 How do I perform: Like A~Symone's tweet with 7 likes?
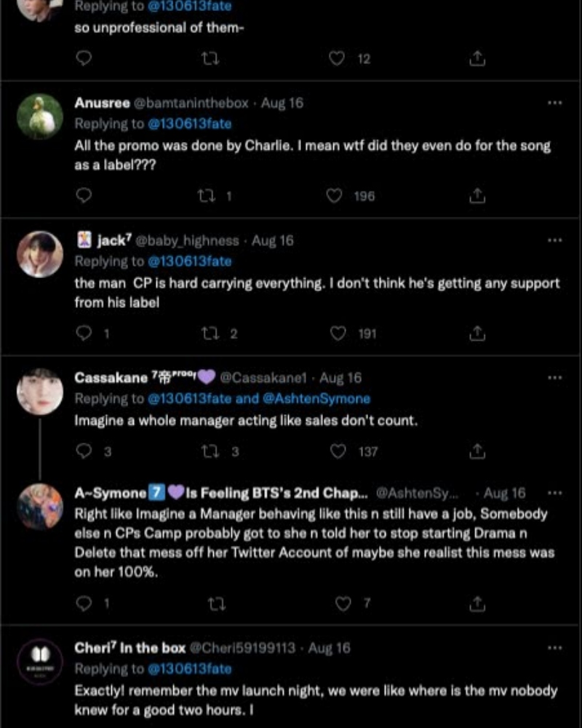(343, 604)
